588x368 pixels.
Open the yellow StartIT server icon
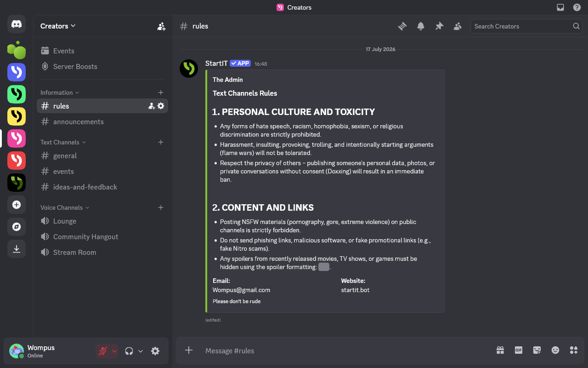(x=17, y=116)
